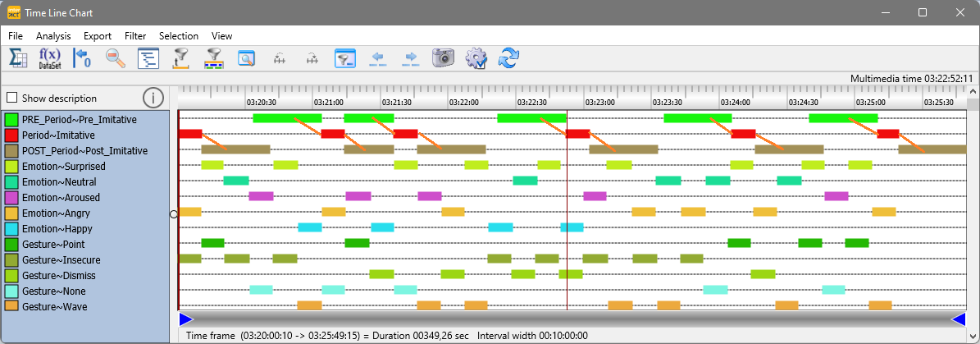
Task: Select the Gesture~Dismiss legend label
Action: pyautogui.click(x=59, y=276)
